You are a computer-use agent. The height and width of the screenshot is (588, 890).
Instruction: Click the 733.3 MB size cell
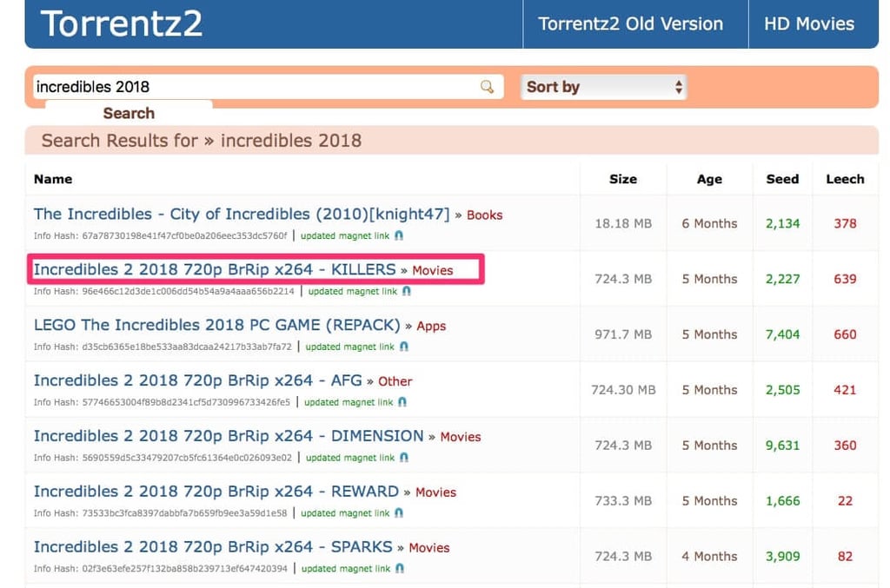pyautogui.click(x=623, y=501)
